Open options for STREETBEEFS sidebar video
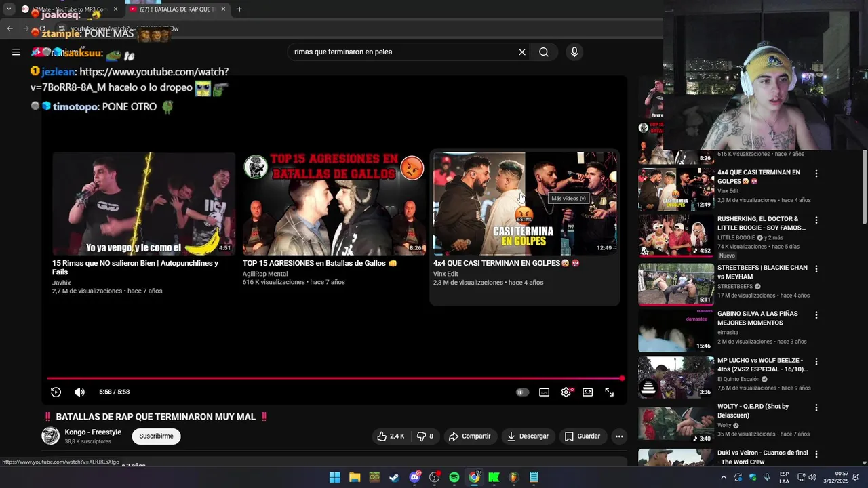 [816, 269]
